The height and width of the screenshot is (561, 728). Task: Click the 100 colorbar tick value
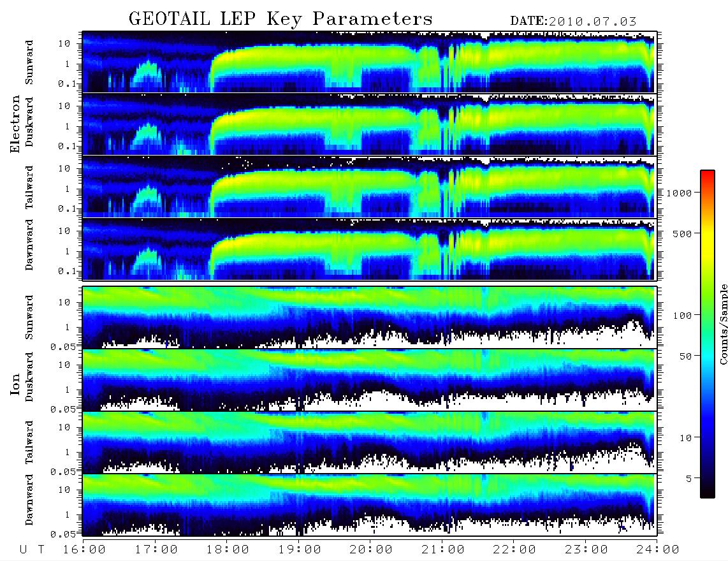tap(683, 316)
